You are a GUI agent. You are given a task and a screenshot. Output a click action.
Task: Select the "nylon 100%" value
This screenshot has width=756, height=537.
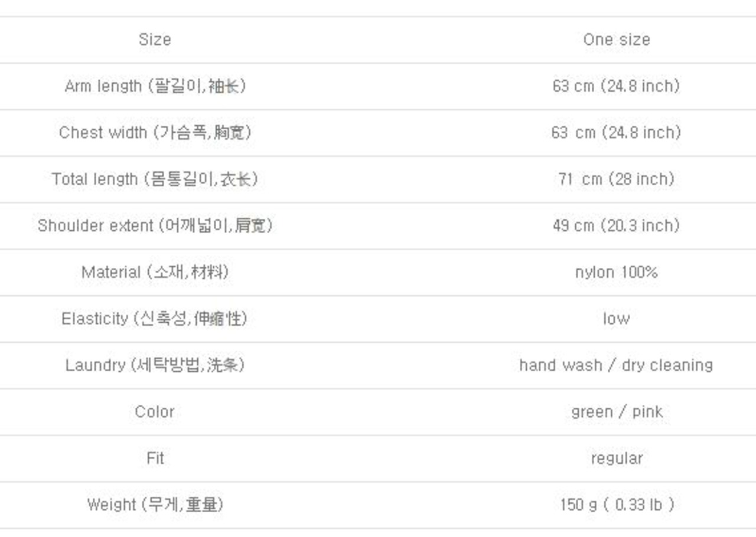[616, 272]
